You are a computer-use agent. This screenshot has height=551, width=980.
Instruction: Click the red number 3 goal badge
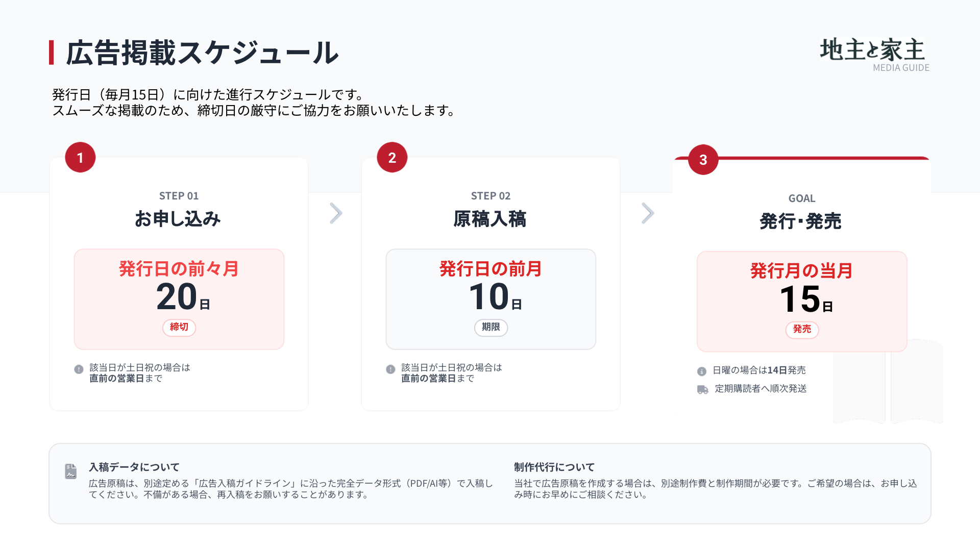703,160
